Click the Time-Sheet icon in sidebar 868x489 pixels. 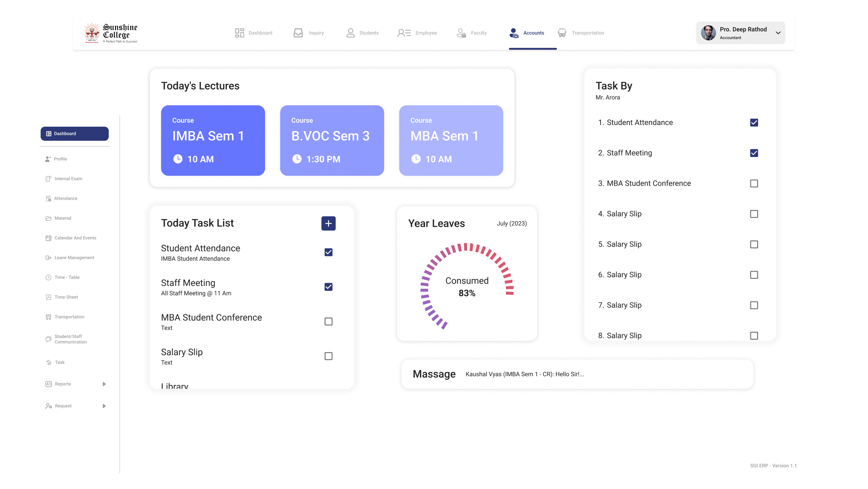pyautogui.click(x=48, y=297)
